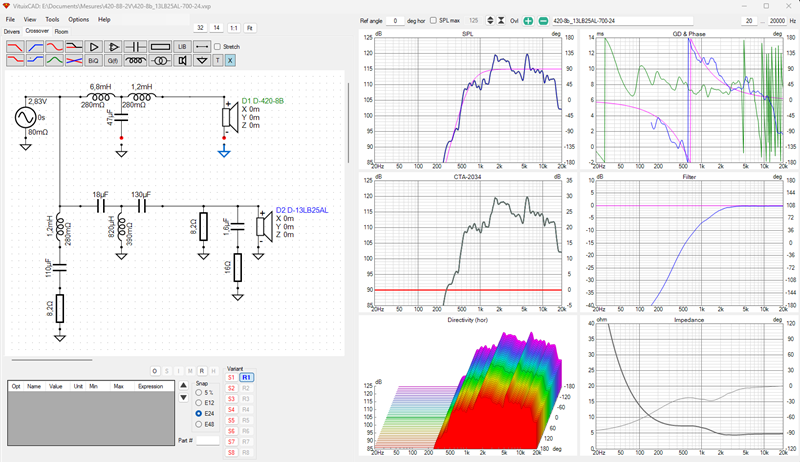Select the green band-pass peak filter icon
800x462 pixels.
(54, 61)
